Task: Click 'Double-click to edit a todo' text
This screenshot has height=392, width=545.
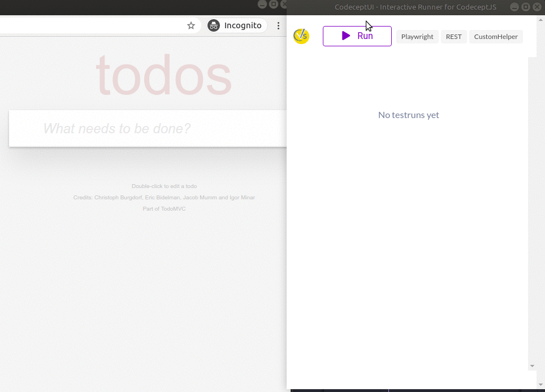Action: pos(164,186)
